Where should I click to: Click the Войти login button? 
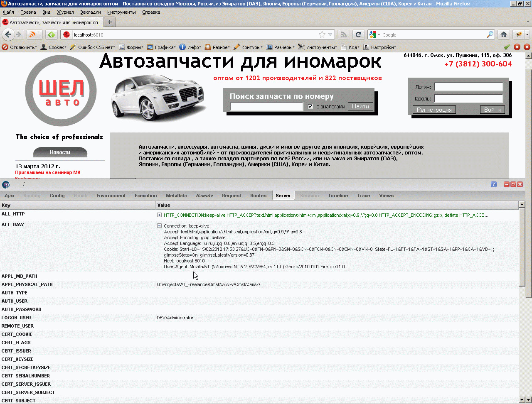493,110
